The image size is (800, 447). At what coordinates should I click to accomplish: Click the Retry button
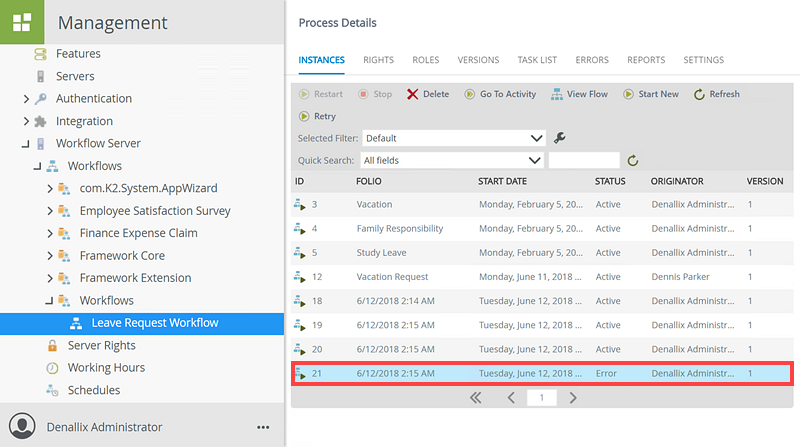(x=316, y=116)
